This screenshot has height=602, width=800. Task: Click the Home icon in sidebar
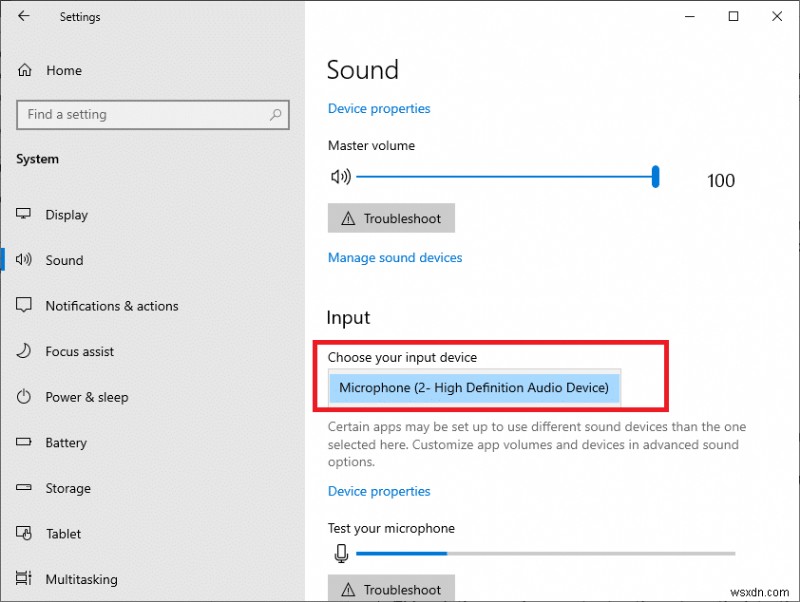pyautogui.click(x=25, y=71)
